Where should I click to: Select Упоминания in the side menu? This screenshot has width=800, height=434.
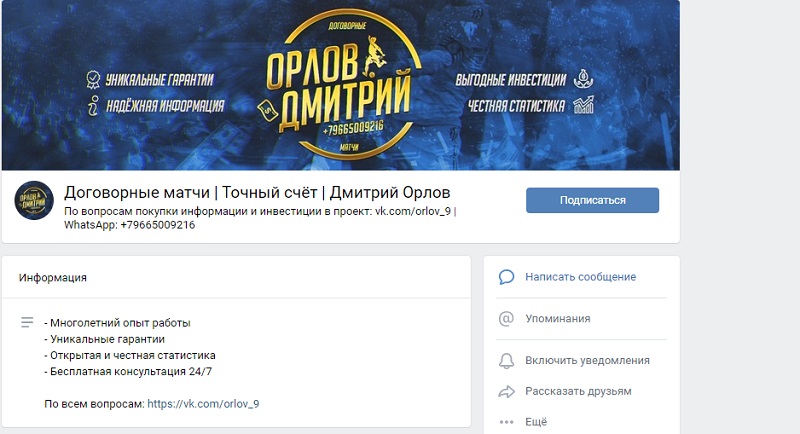[558, 319]
